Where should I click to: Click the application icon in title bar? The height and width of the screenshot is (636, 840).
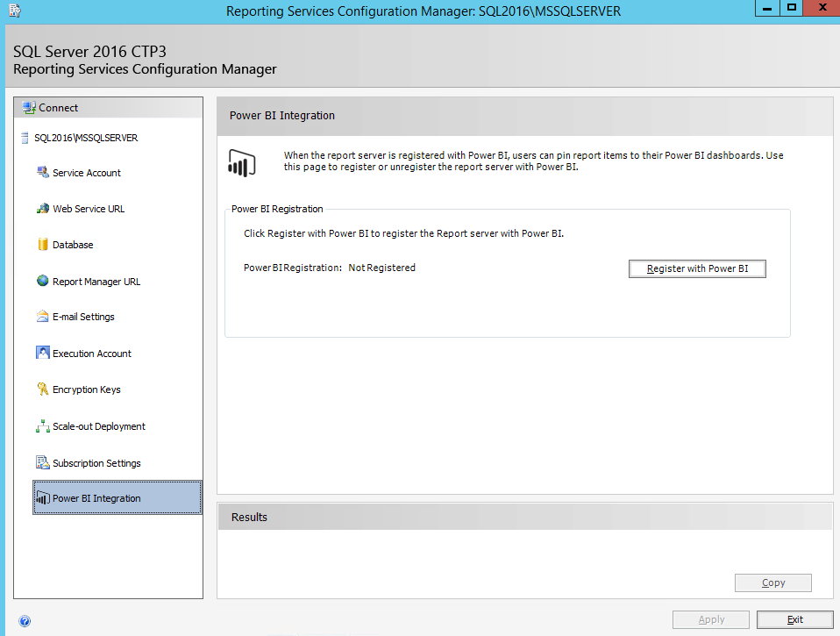tap(12, 11)
